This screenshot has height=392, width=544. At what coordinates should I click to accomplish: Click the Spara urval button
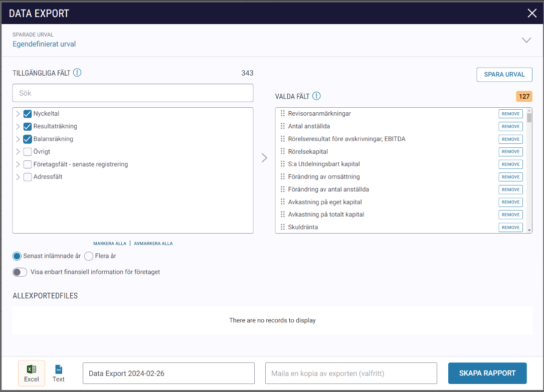(504, 75)
